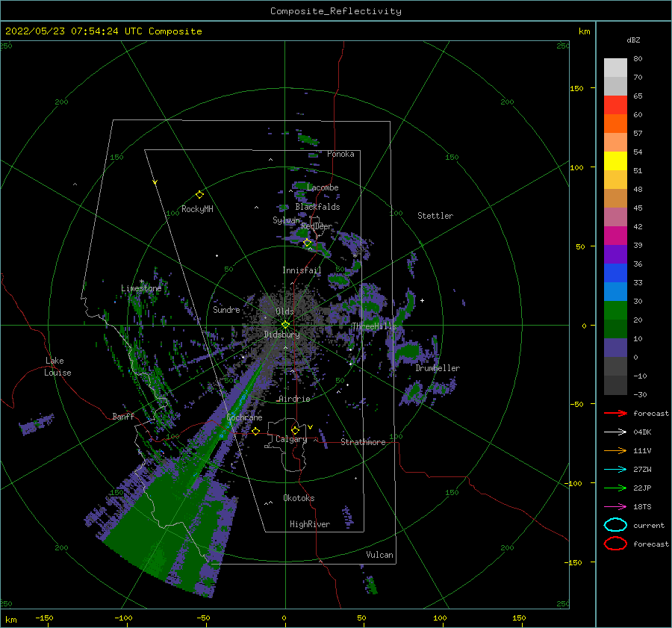The height and width of the screenshot is (628, 672).
Task: Click the yellow diamond marker near Red Deer
Action: pyautogui.click(x=307, y=243)
